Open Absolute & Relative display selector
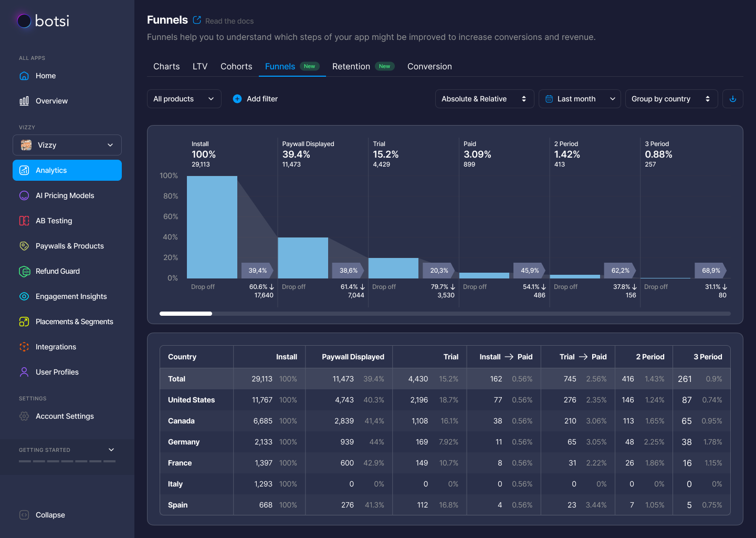 point(484,99)
